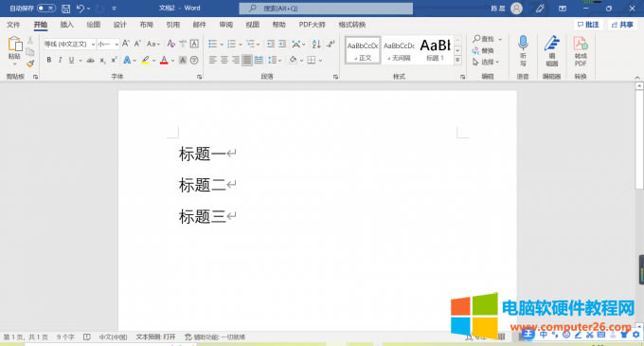Apply strikethrough formatting

click(90, 61)
